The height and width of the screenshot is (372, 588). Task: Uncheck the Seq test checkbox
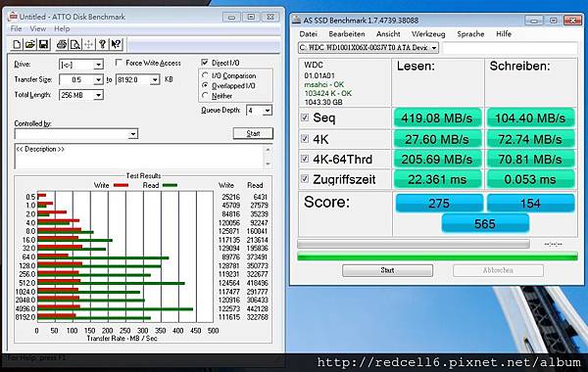coord(305,117)
